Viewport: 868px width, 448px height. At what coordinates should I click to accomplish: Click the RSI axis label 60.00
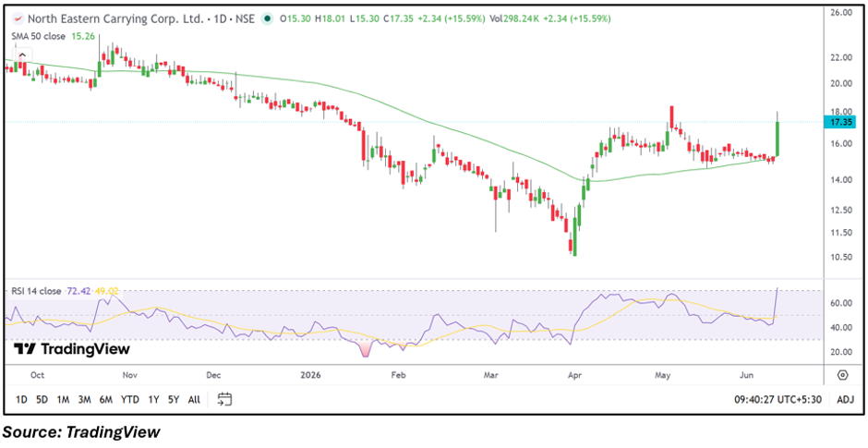pyautogui.click(x=840, y=303)
